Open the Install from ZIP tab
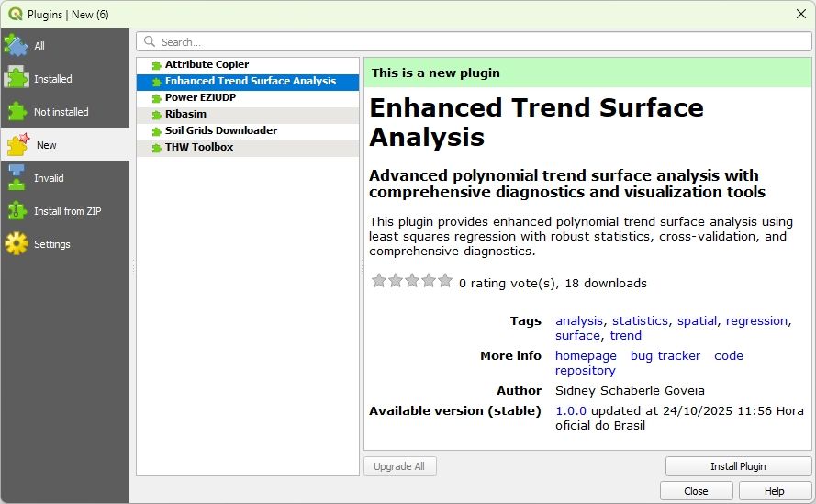This screenshot has width=816, height=504. [65, 211]
